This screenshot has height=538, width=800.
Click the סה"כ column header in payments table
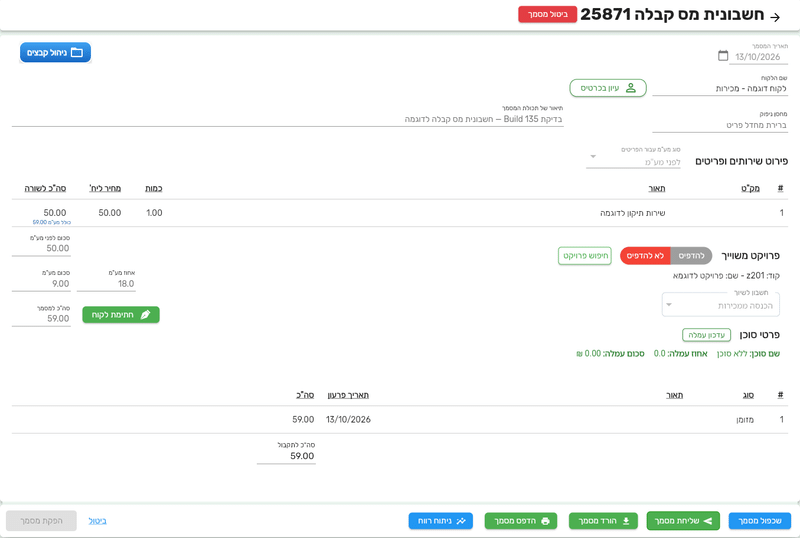[x=305, y=395]
